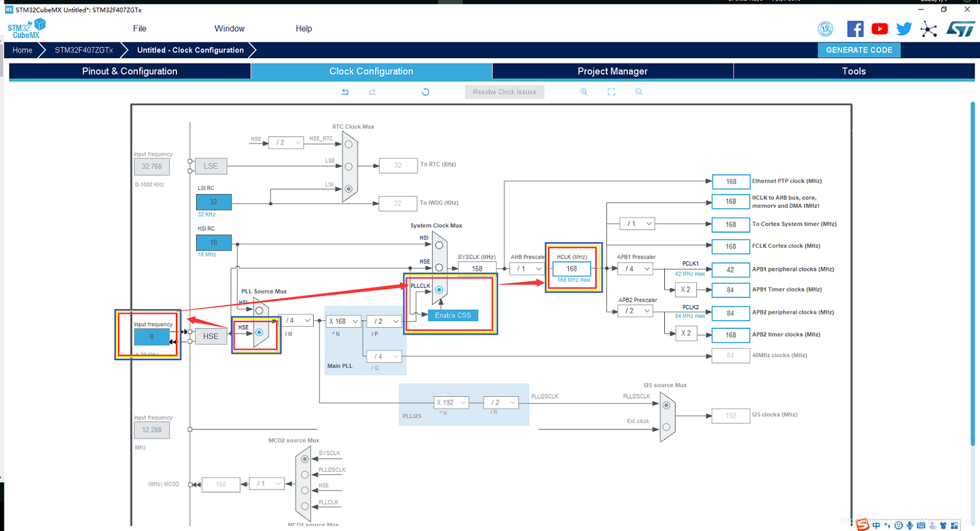The height and width of the screenshot is (531, 980).
Task: Select LSE in RTC Clock Mux
Action: [x=348, y=167]
